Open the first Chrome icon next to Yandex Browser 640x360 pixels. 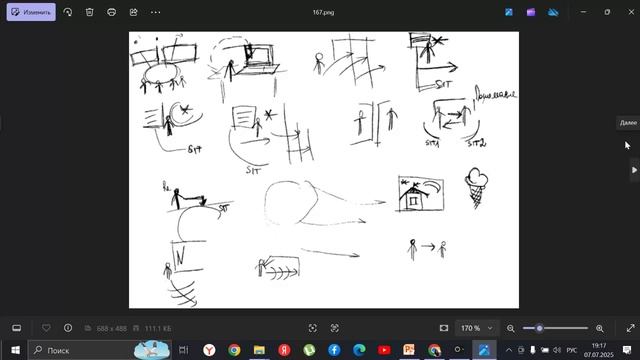[x=234, y=350]
